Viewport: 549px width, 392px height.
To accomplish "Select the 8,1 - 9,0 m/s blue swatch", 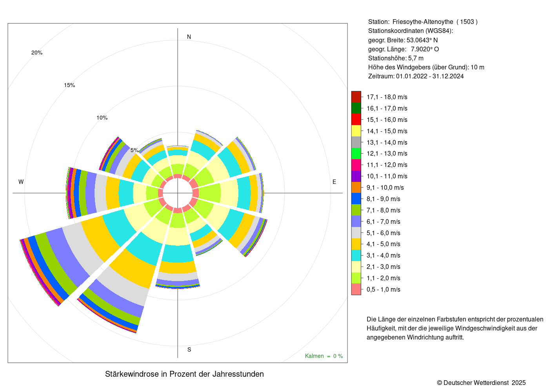I will (356, 199).
